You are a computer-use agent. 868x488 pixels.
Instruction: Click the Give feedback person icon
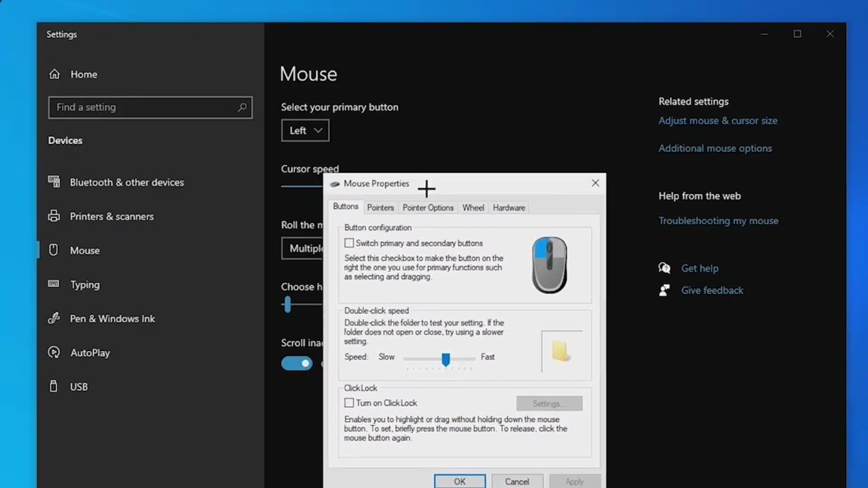tap(664, 290)
